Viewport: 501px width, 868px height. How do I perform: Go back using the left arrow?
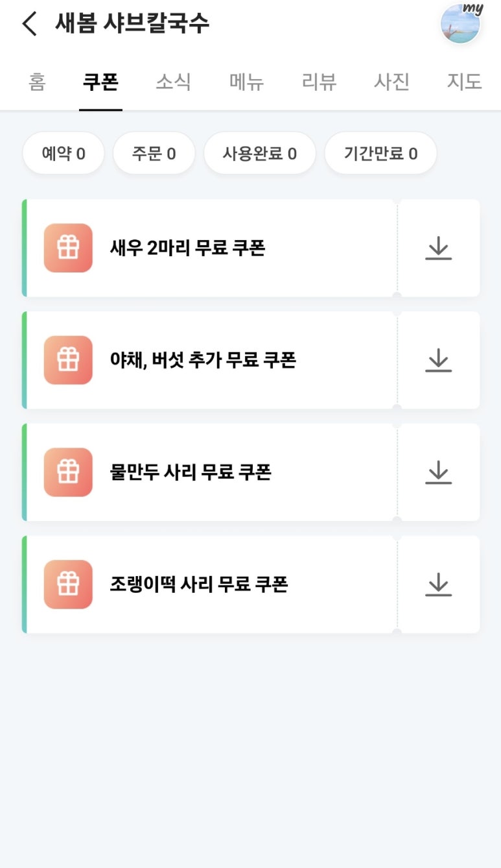[x=30, y=24]
